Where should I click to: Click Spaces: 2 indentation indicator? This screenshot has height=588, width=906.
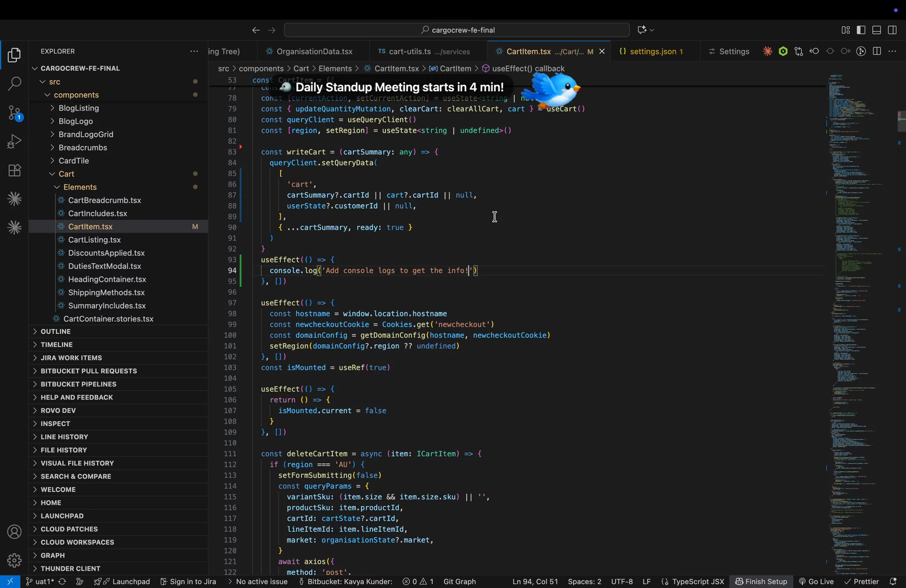(584, 581)
